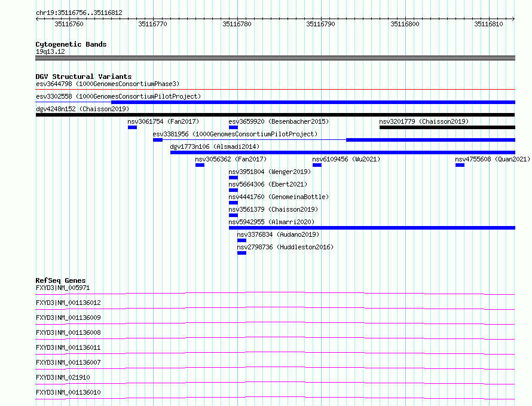Open nsv4441760 (GenomeinaBottle) label
532x406 pixels.
coord(279,197)
